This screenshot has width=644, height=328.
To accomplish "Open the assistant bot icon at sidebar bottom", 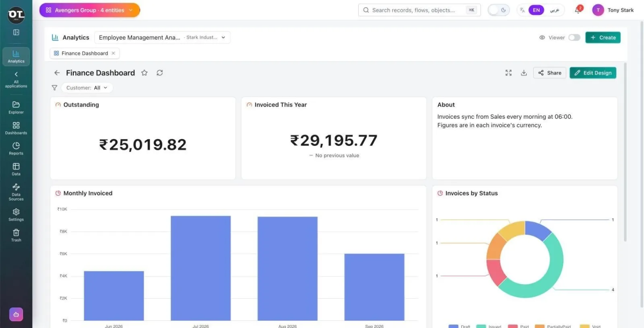I will 16,314.
